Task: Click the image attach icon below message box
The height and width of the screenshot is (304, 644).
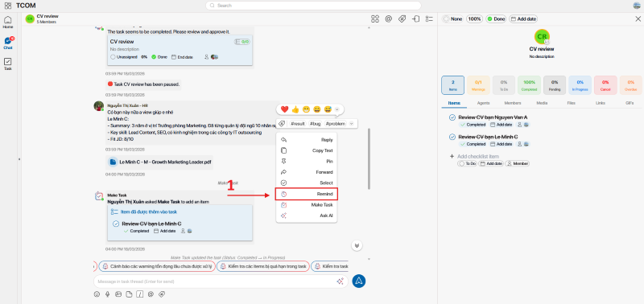Action: 118,294
